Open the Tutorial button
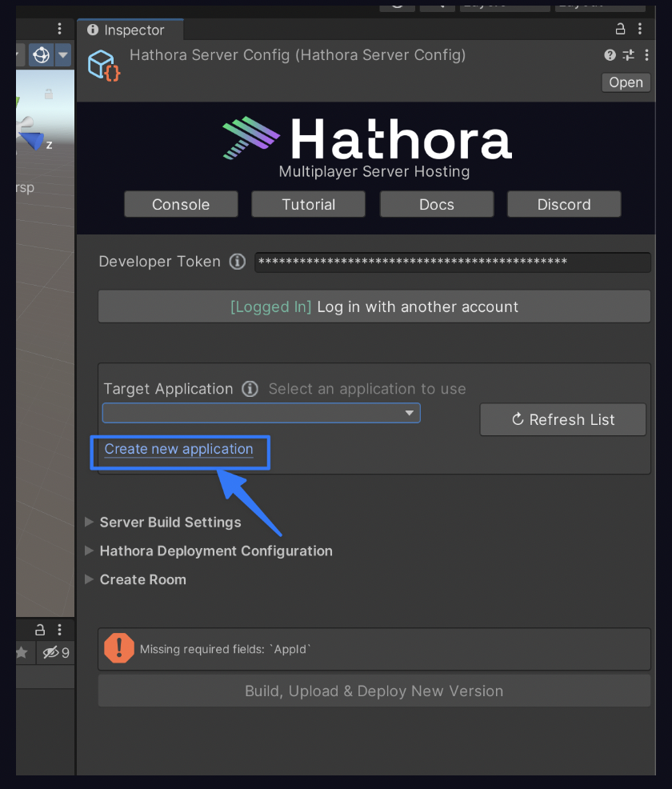 point(308,204)
